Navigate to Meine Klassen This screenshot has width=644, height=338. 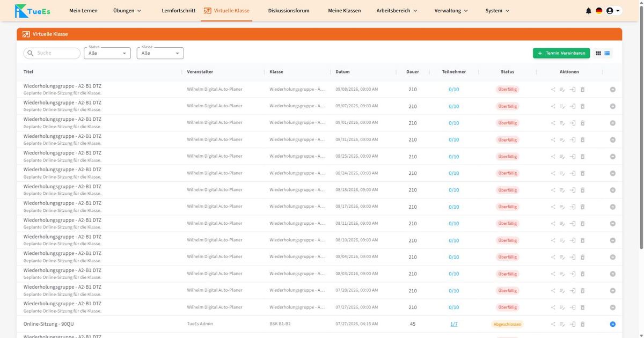345,11
